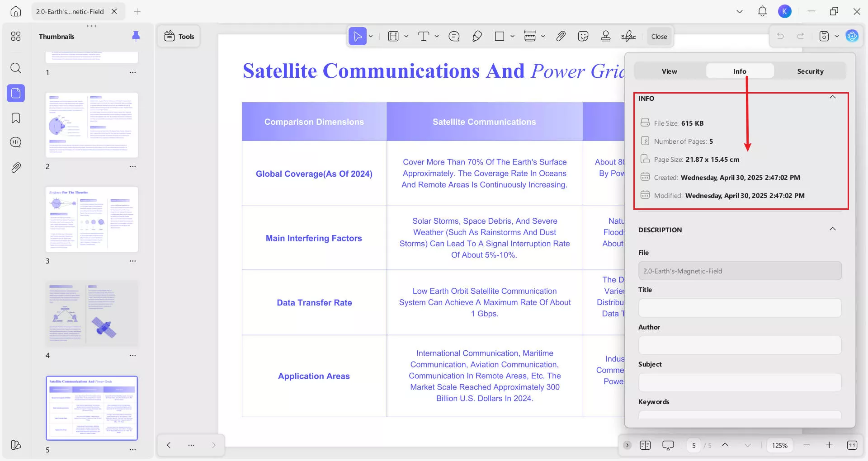Switch to the View tab
This screenshot has height=461, width=868.
669,71
